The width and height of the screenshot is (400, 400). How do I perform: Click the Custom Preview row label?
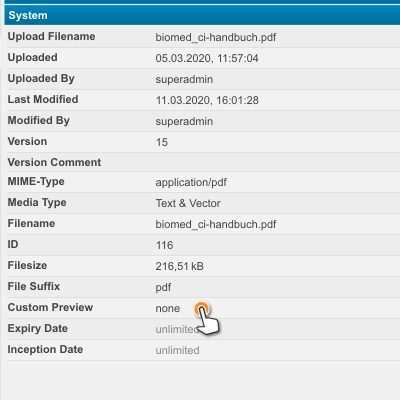(50, 307)
